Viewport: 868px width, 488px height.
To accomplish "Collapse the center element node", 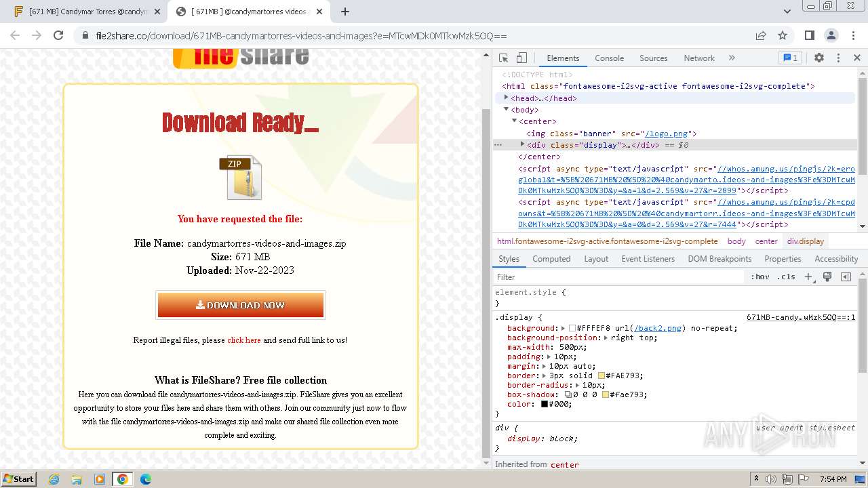I will pyautogui.click(x=514, y=121).
